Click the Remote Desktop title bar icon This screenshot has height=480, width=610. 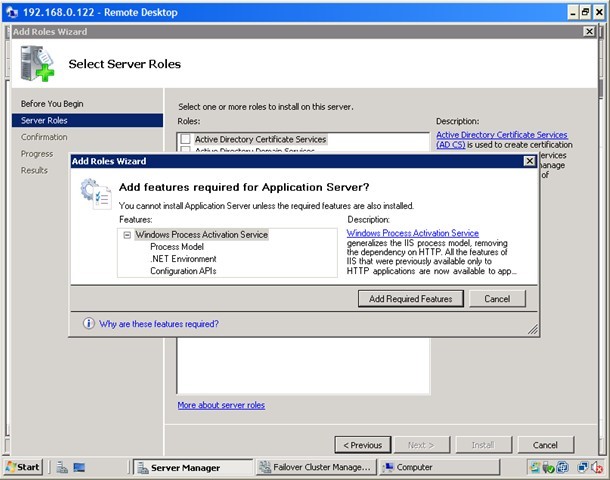[x=12, y=12]
